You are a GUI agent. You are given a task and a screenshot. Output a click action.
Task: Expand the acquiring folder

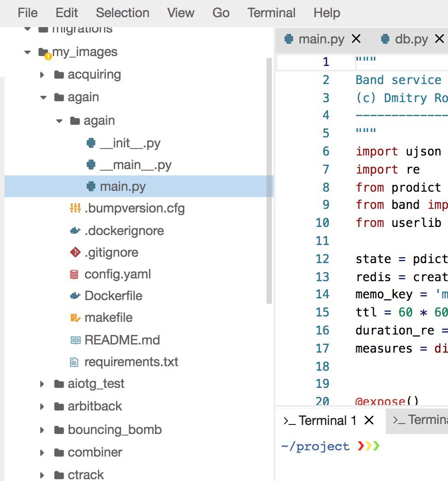tap(42, 75)
